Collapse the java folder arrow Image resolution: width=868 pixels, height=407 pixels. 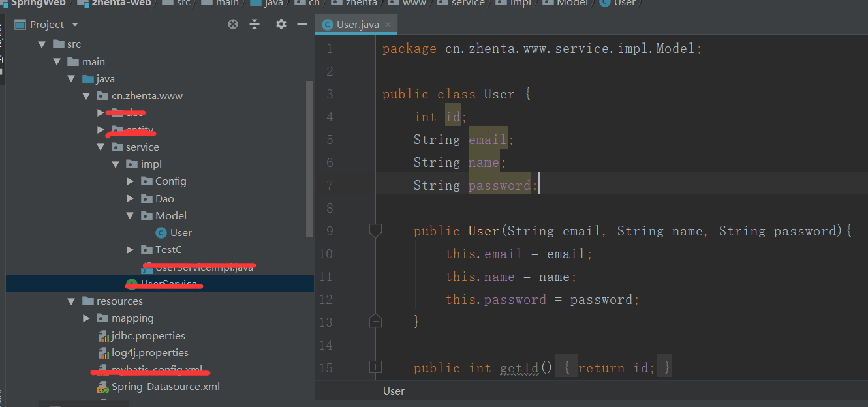click(x=71, y=79)
